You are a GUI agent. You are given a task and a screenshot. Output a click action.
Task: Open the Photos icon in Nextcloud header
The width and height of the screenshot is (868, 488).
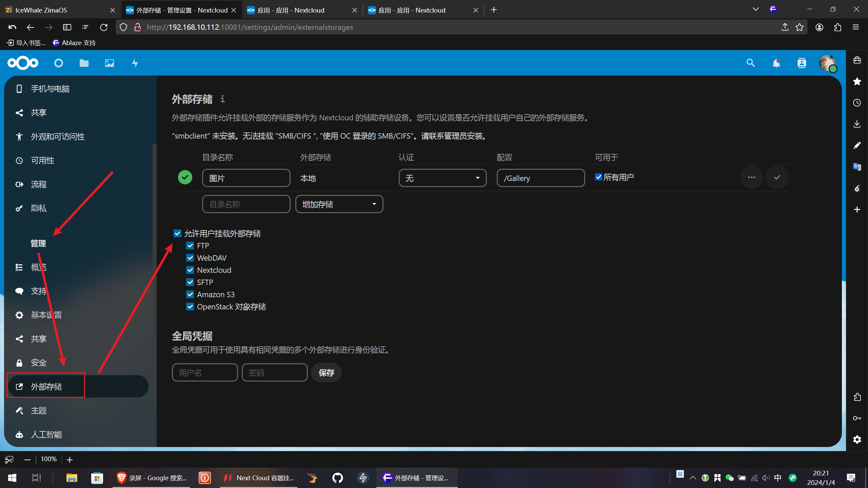[110, 63]
